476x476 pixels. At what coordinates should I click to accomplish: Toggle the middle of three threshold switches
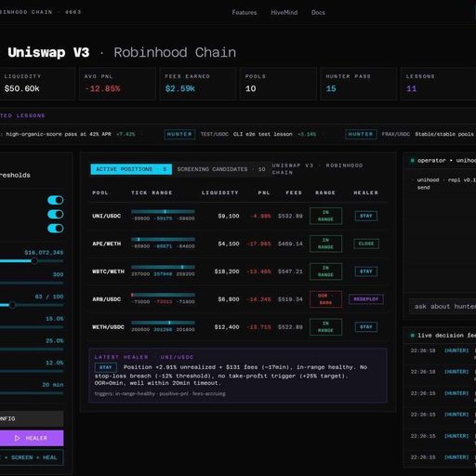coord(56,215)
